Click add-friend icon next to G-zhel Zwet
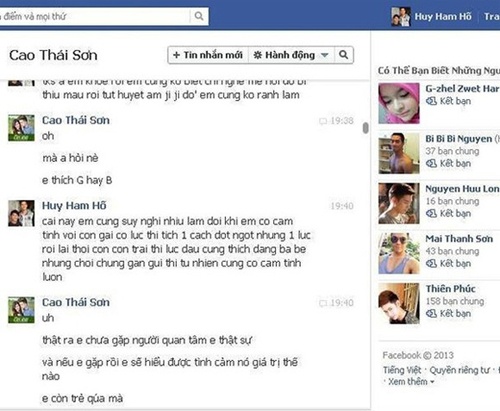The image size is (500, 411). coord(431,101)
